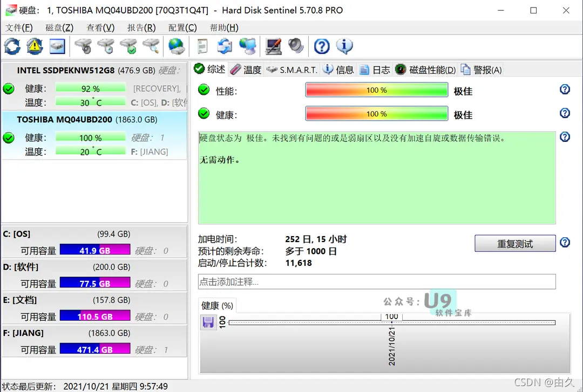Click the 性能 100 % gradient bar
Screen dimensions: 583x392
click(377, 90)
